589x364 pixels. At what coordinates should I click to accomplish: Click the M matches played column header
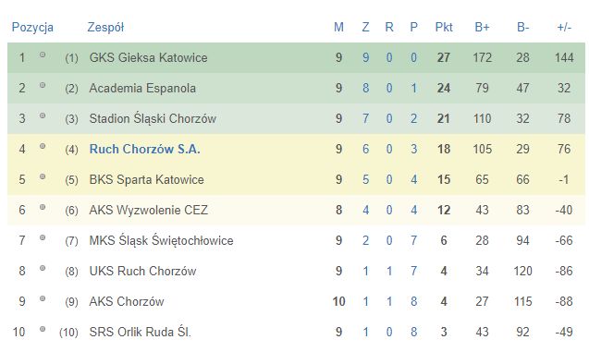[x=338, y=27]
